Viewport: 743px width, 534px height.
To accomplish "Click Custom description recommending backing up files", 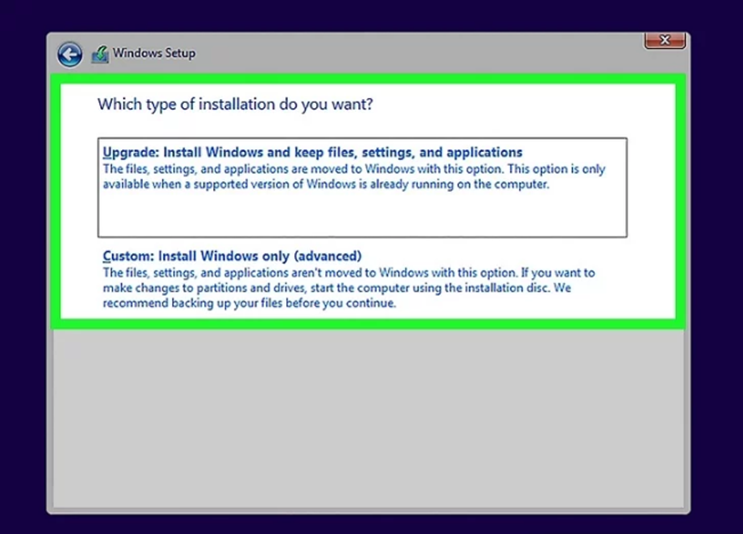I will click(x=349, y=288).
